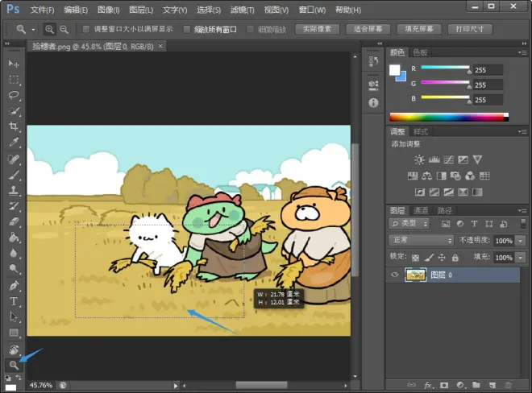This screenshot has height=393, width=532.
Task: Select the Brush tool
Action: click(14, 175)
